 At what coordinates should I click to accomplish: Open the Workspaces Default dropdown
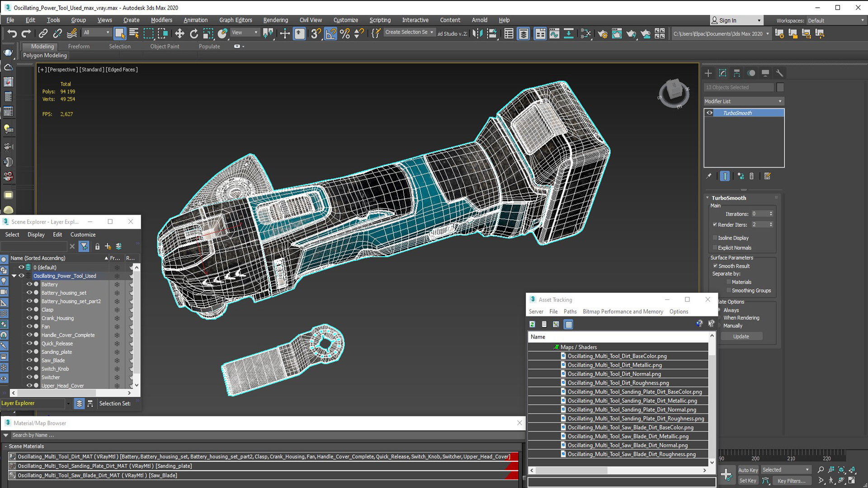click(836, 20)
